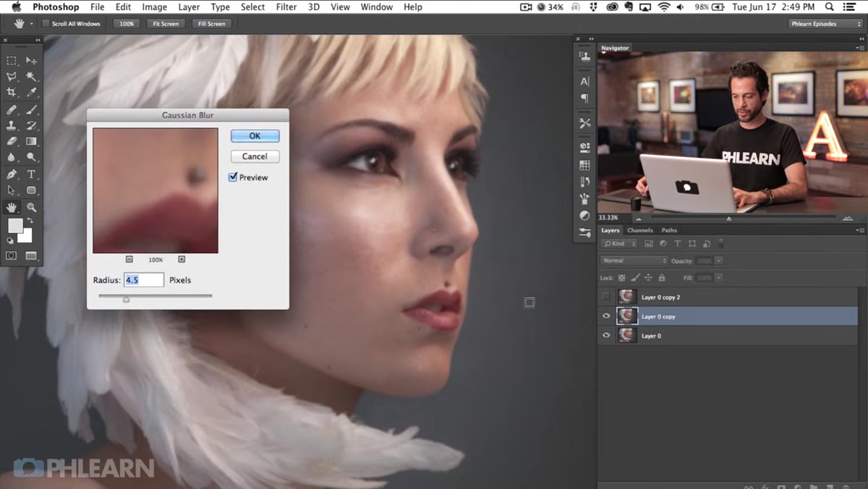Click the Gaussian Blur radius slider
The height and width of the screenshot is (489, 868).
(x=126, y=298)
